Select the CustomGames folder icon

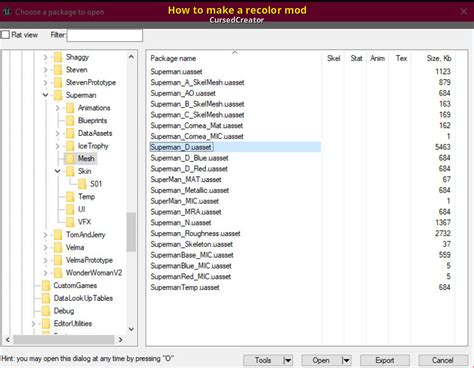[46, 286]
